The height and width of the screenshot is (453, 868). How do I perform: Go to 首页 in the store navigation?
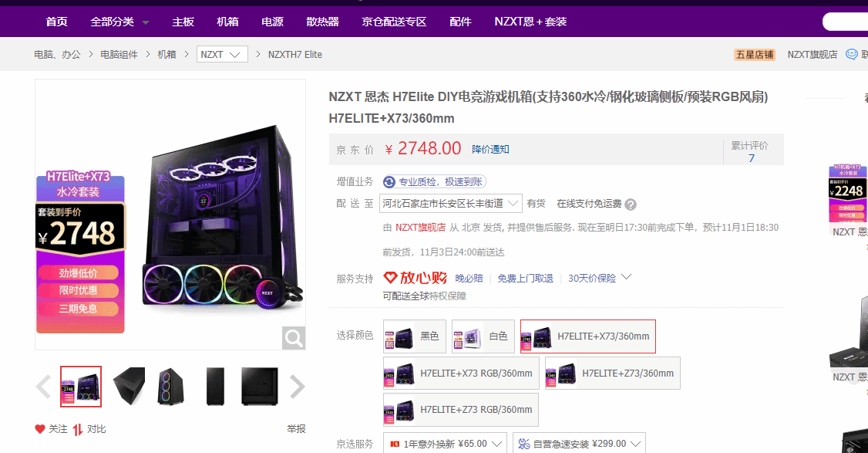click(56, 22)
